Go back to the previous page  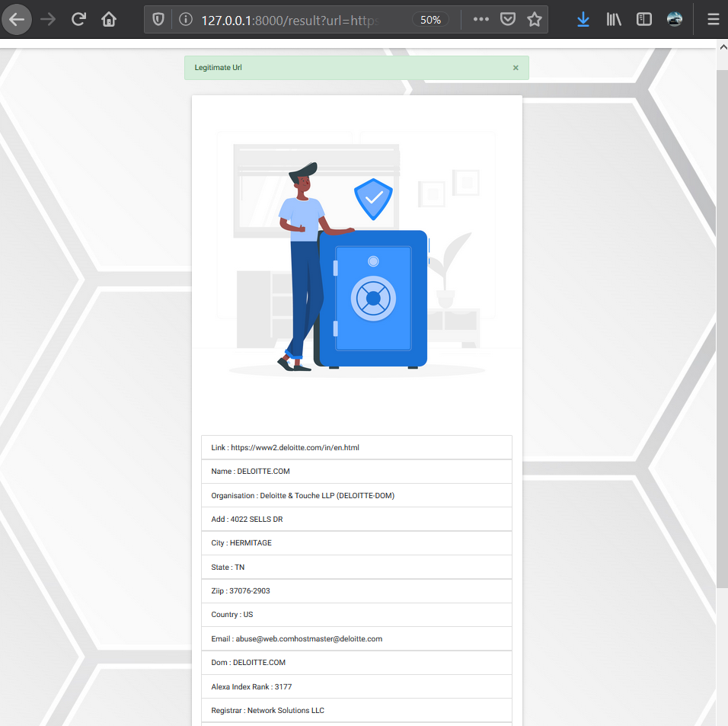tap(18, 20)
